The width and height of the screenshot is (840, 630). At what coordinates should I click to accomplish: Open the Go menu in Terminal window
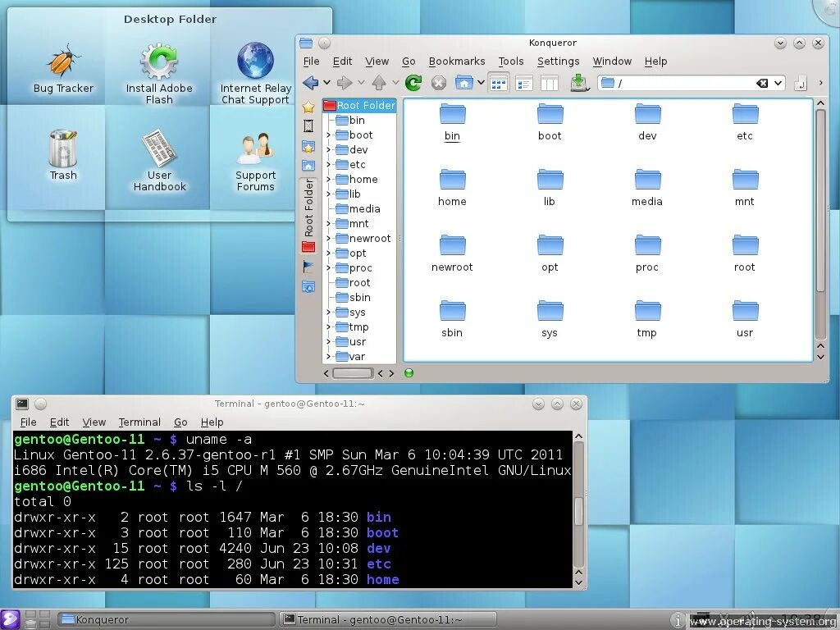[x=180, y=422]
